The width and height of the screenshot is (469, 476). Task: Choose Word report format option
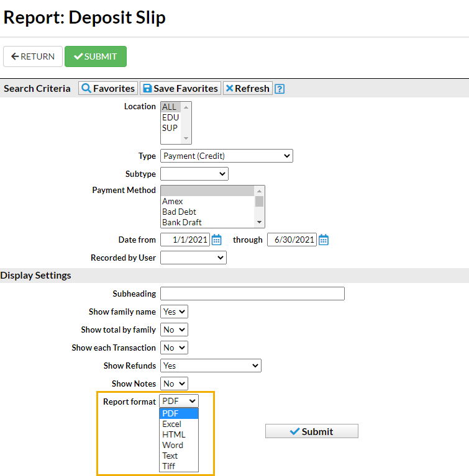pos(179,445)
